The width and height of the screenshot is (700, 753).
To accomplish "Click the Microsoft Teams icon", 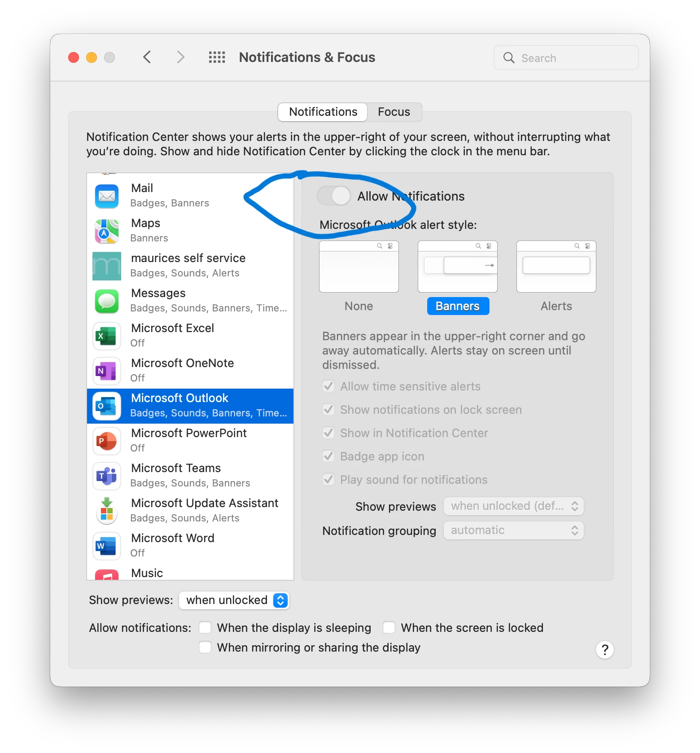I will 107,476.
